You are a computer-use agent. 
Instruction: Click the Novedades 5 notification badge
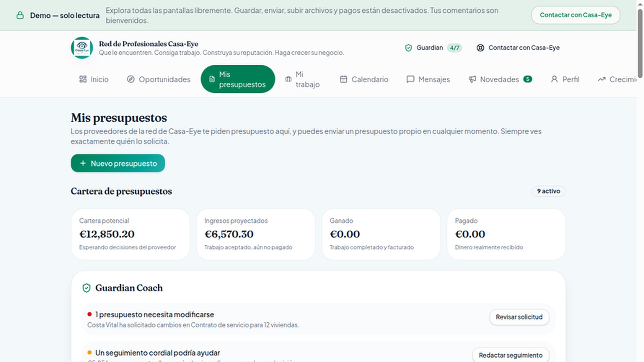pos(528,79)
